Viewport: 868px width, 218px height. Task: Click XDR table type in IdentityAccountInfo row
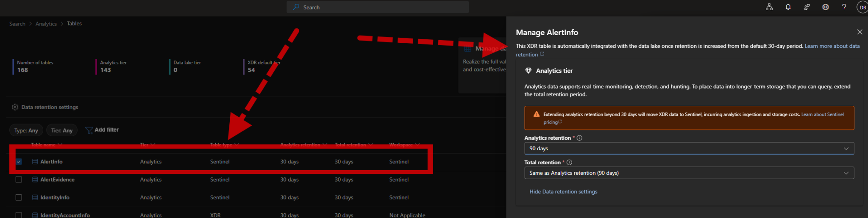[215, 215]
